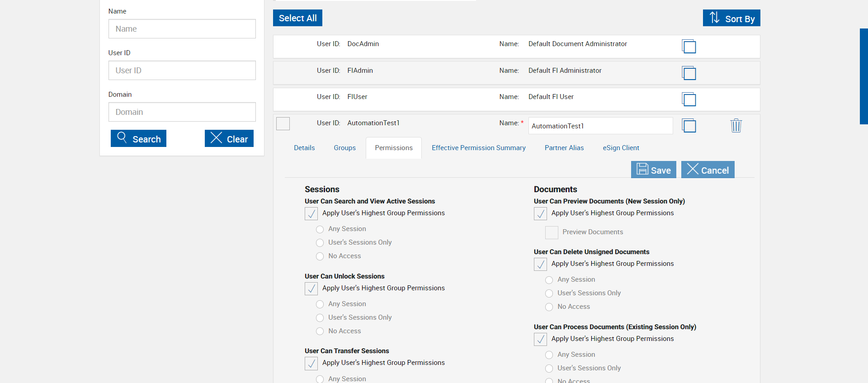Click the copy icon for DocAdmin user
Image resolution: width=868 pixels, height=383 pixels.
tap(689, 47)
